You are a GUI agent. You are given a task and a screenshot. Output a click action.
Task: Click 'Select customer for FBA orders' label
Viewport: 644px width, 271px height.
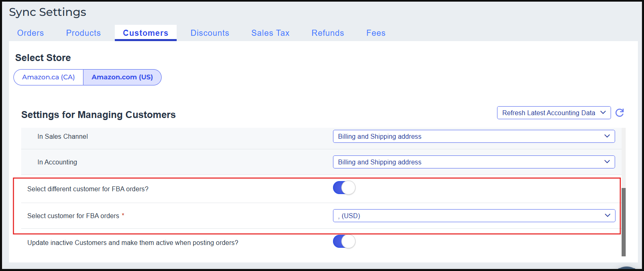73,216
